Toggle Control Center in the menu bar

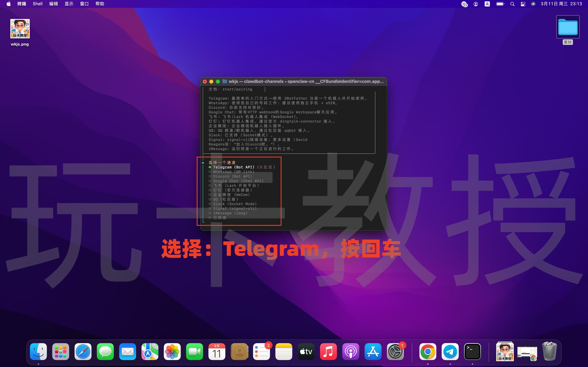point(523,4)
